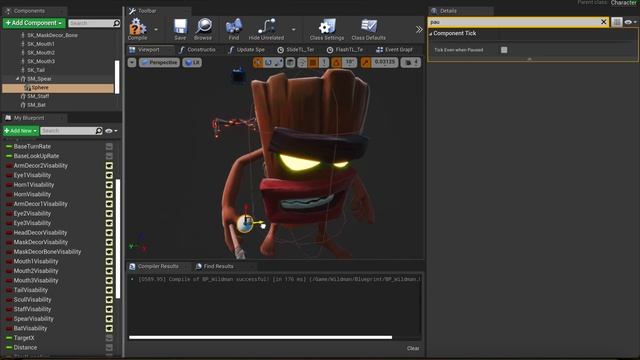This screenshot has width=640, height=360.
Task: Toggle rotation snapping icon
Action: coord(336,62)
